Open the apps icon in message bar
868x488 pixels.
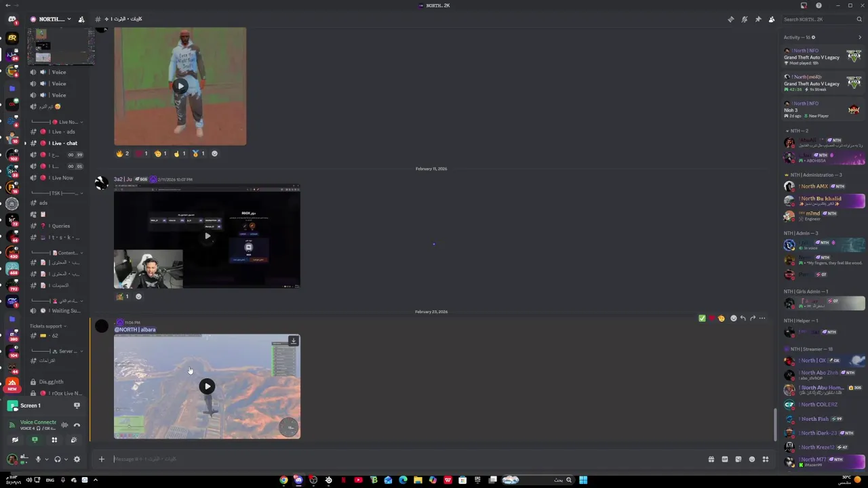click(766, 459)
